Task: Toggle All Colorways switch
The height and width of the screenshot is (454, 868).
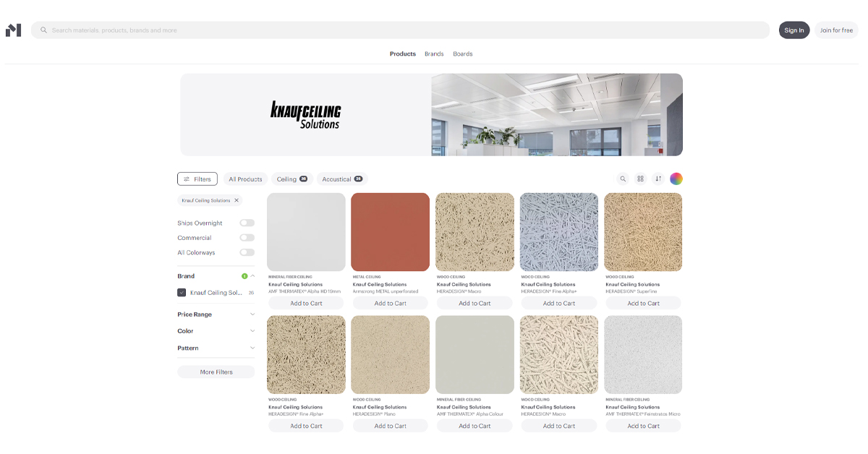Action: click(247, 252)
